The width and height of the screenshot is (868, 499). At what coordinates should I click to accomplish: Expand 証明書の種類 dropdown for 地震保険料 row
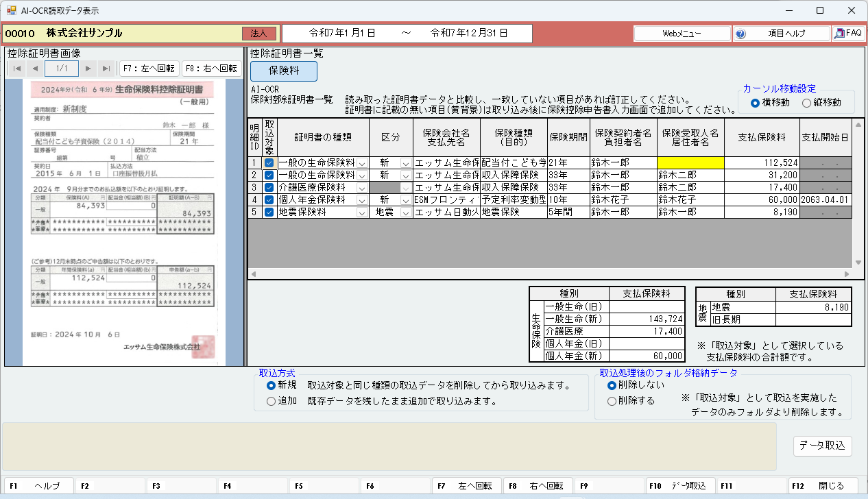pos(361,212)
